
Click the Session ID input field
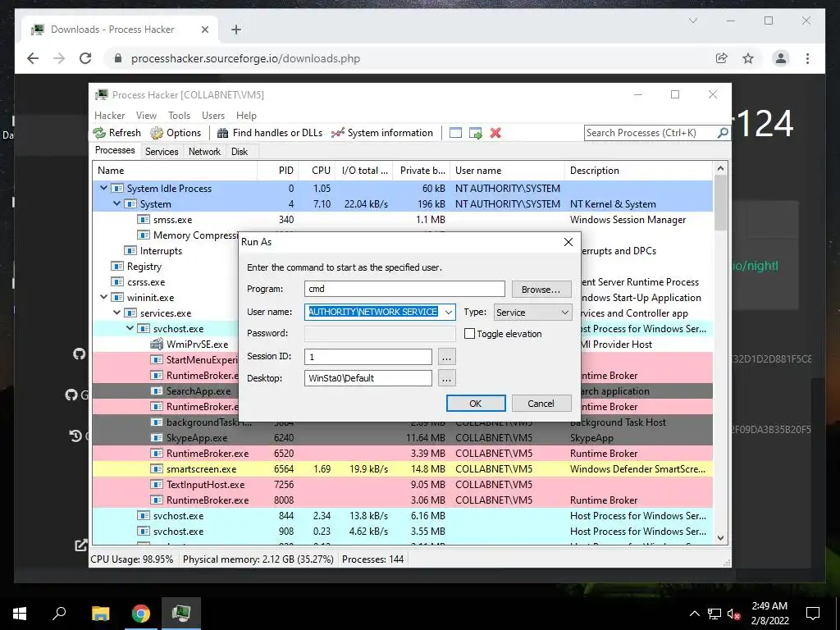(368, 357)
